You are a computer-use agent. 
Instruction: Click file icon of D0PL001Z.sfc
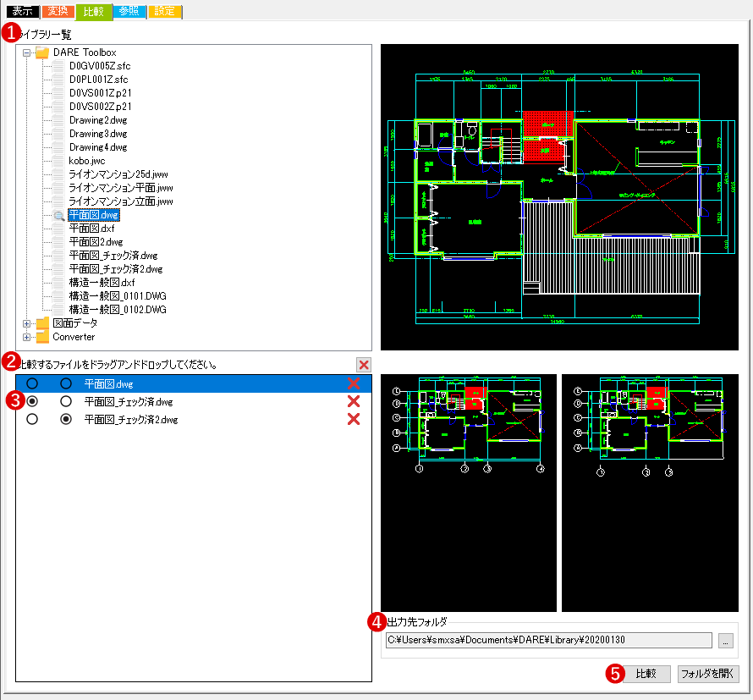(x=58, y=80)
